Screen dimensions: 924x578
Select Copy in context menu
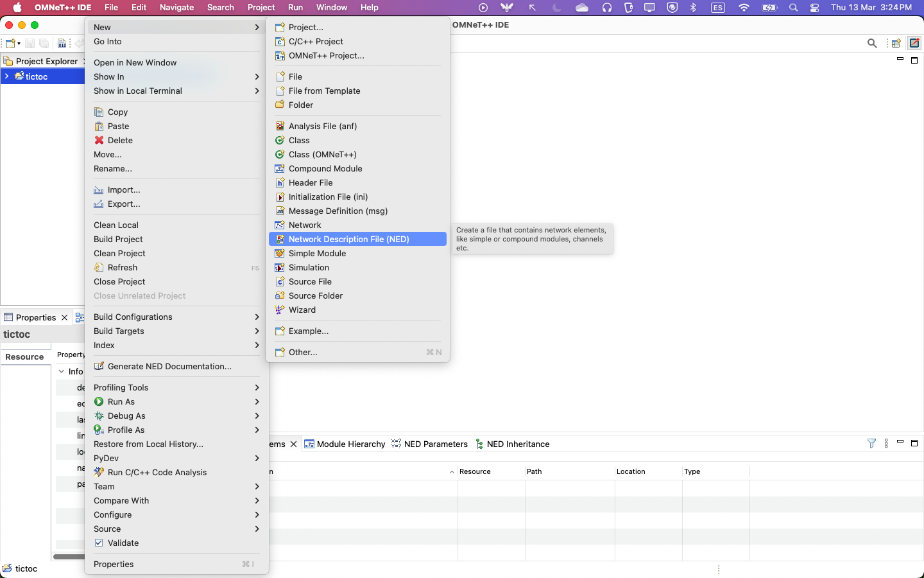pos(176,112)
